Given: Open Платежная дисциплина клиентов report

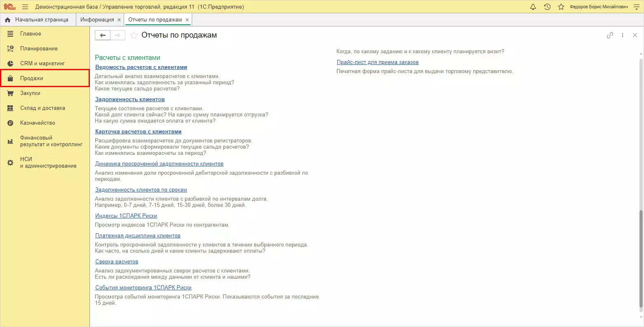Looking at the screenshot, I should pyautogui.click(x=138, y=236).
